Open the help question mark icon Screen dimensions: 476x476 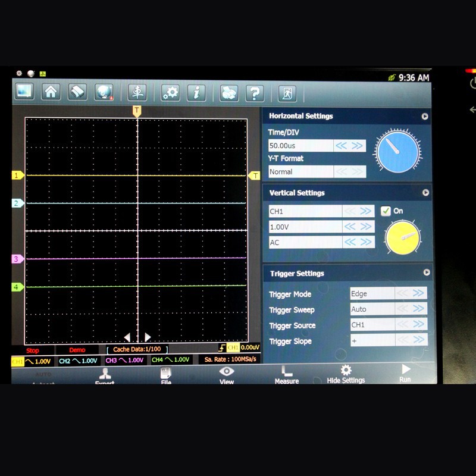point(255,92)
